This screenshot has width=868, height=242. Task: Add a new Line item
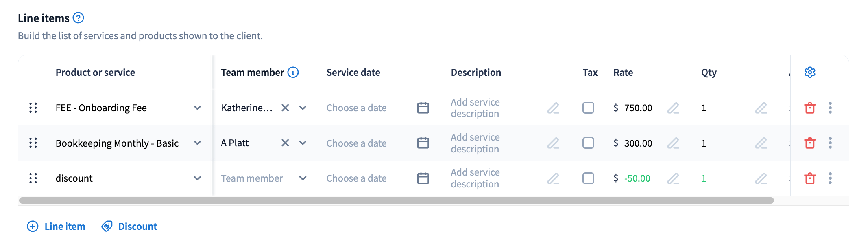tap(57, 227)
